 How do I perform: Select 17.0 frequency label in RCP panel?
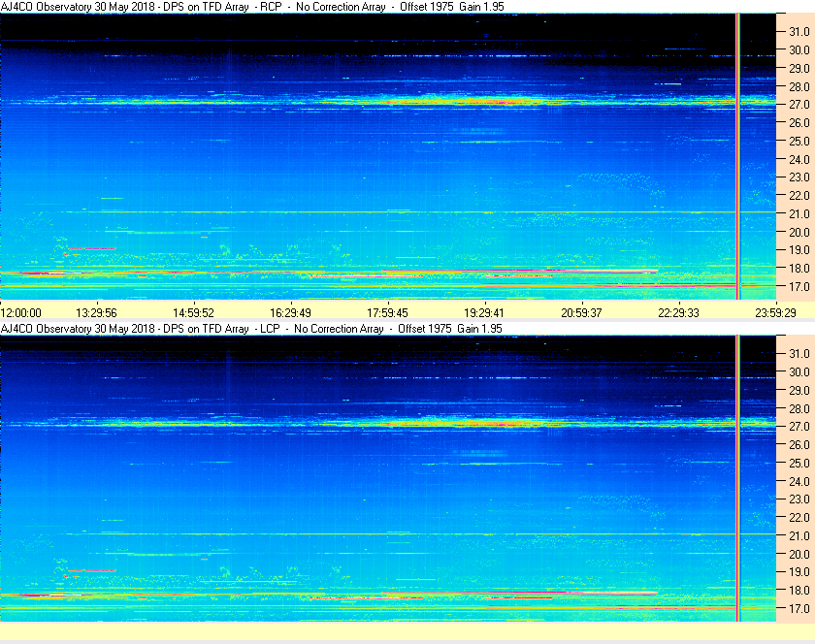tap(799, 286)
